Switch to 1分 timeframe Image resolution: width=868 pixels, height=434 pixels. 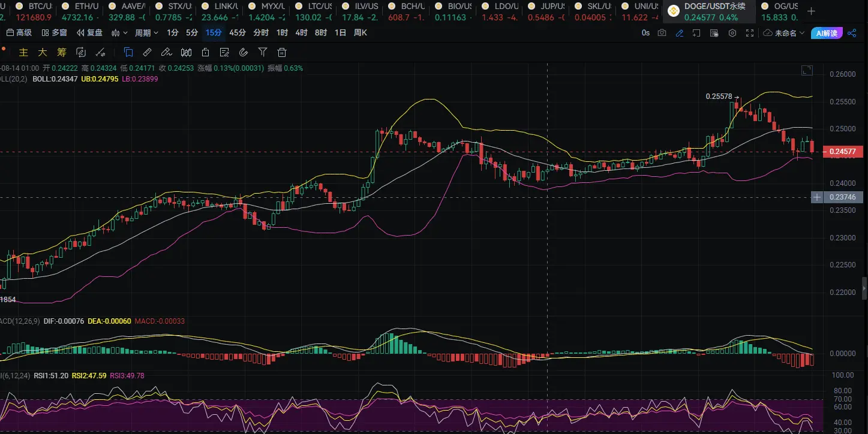coord(173,32)
